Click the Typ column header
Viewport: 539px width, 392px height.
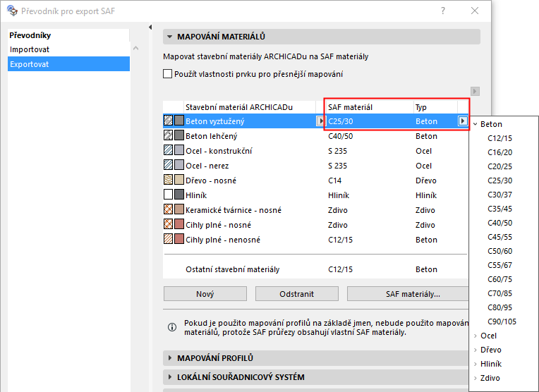pyautogui.click(x=435, y=107)
